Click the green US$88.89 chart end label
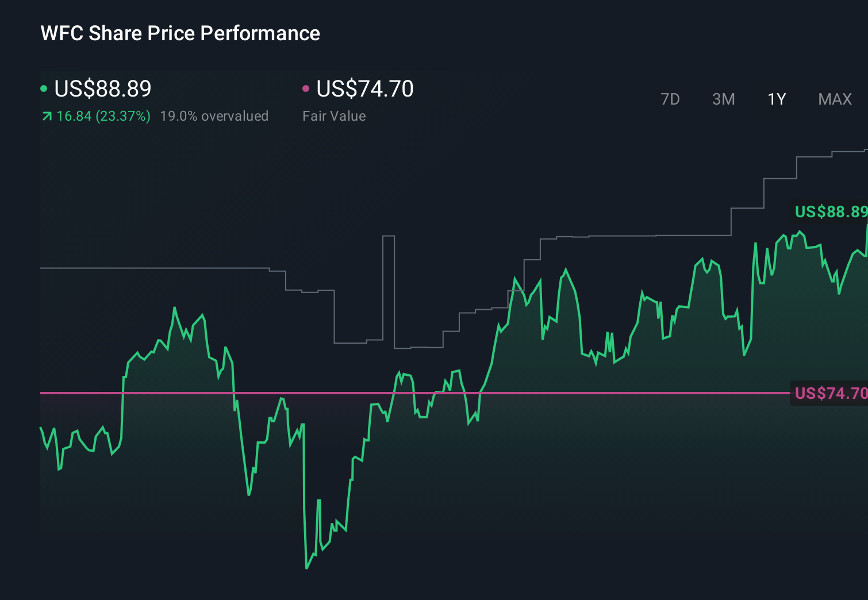 click(x=830, y=212)
